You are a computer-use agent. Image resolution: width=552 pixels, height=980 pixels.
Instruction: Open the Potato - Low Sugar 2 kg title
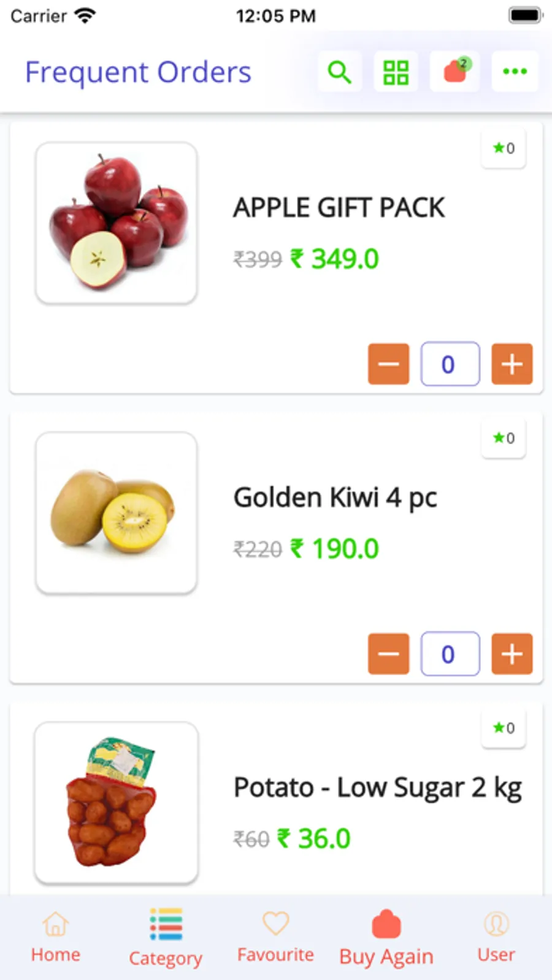pyautogui.click(x=378, y=788)
